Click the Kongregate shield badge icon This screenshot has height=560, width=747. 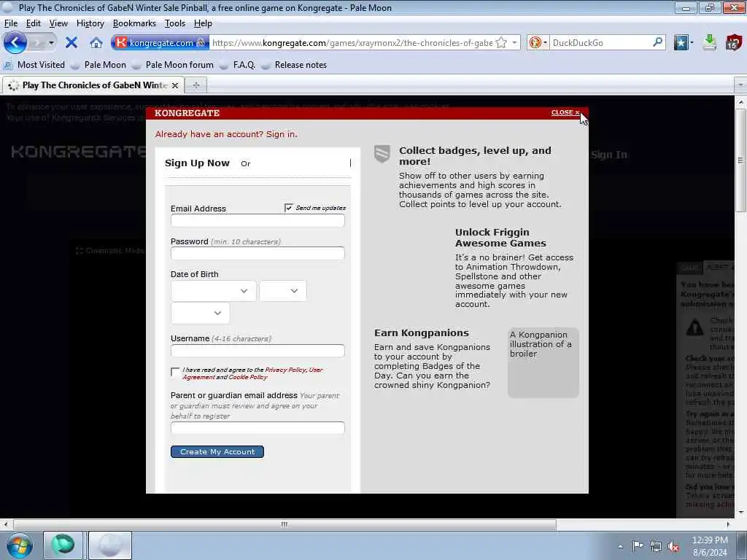point(382,154)
